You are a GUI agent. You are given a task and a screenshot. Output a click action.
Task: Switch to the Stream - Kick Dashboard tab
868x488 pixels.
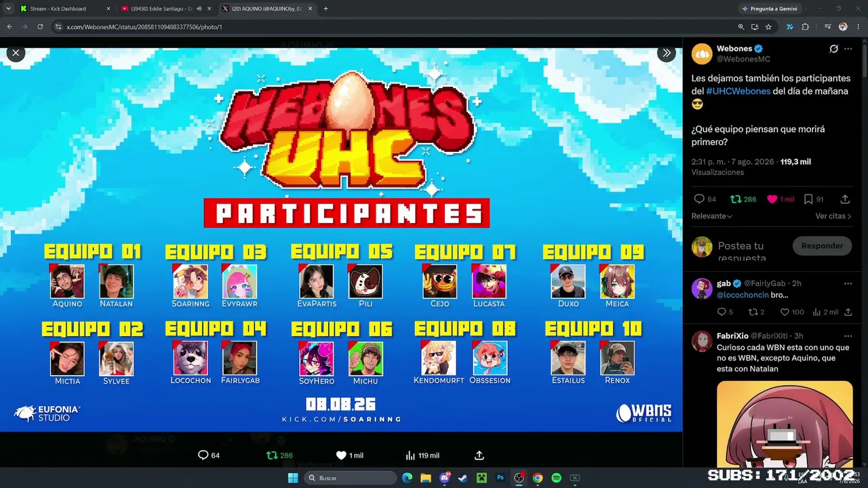[x=65, y=9]
